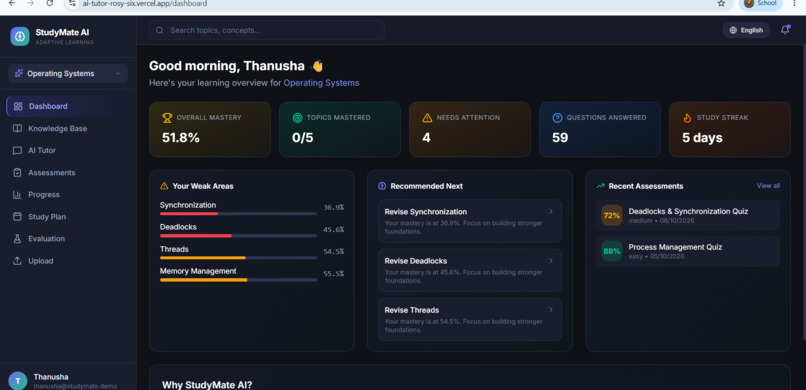The width and height of the screenshot is (806, 390).
Task: Click the Needs Attention warning icon
Action: pos(427,118)
